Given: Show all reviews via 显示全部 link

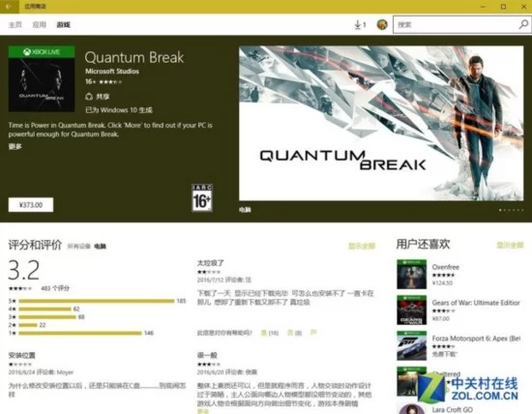Looking at the screenshot, I should pyautogui.click(x=362, y=246).
